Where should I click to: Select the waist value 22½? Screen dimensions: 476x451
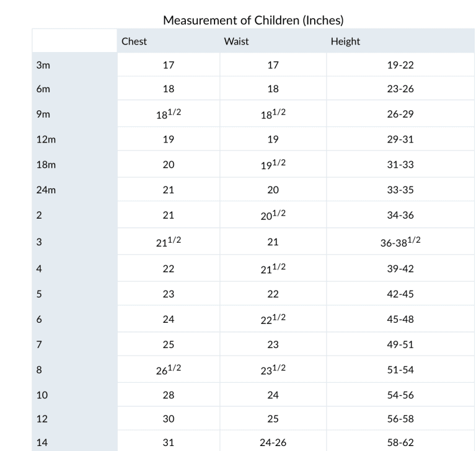pyautogui.click(x=273, y=319)
